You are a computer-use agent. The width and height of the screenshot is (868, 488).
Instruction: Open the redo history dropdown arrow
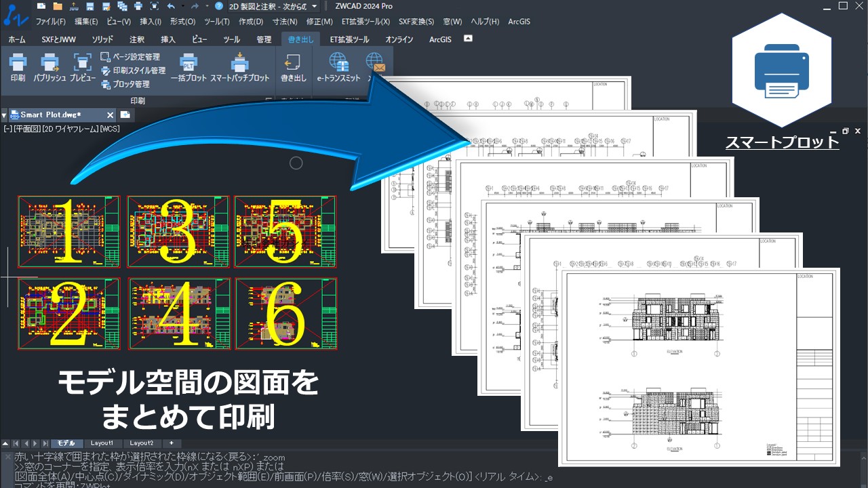(x=208, y=6)
